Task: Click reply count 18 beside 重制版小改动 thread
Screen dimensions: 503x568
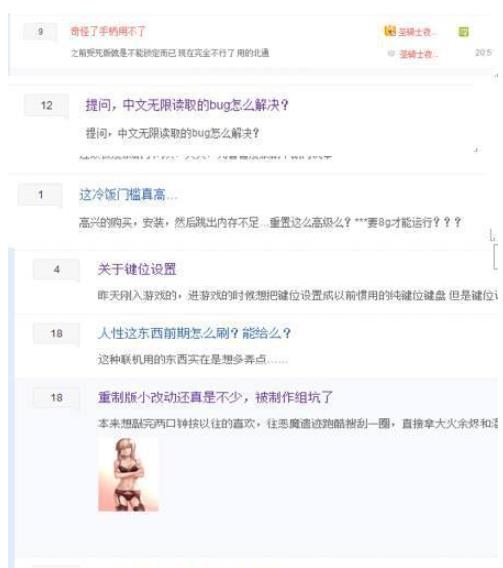Action: pyautogui.click(x=56, y=398)
